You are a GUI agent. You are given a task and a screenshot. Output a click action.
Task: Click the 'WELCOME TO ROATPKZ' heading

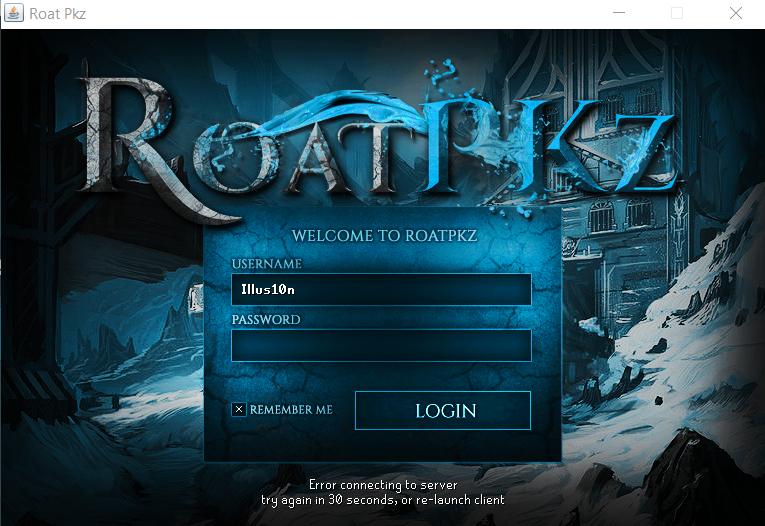[384, 236]
